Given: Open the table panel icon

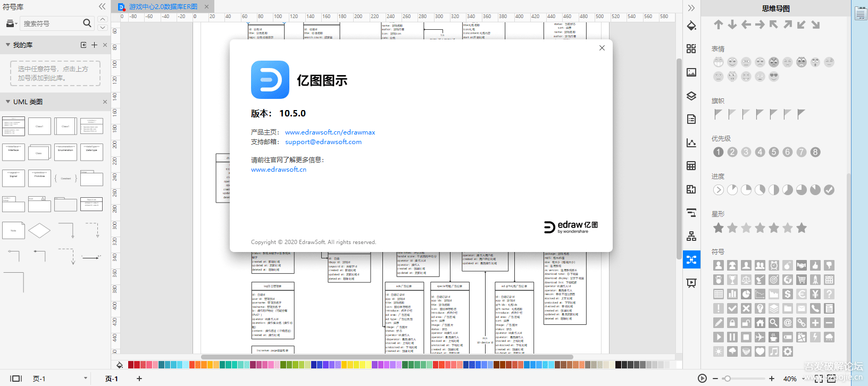Looking at the screenshot, I should pyautogui.click(x=691, y=166).
